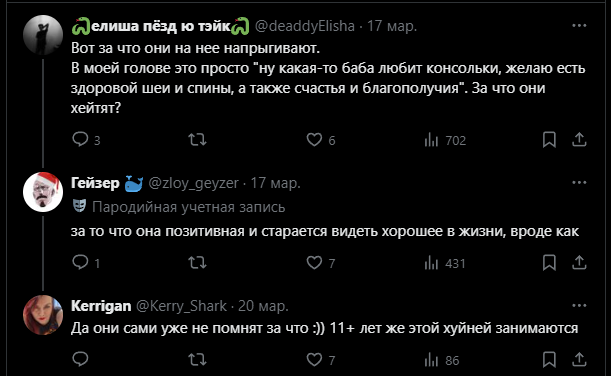
Task: Open the Пародийная учетная запись label
Action: tap(189, 207)
